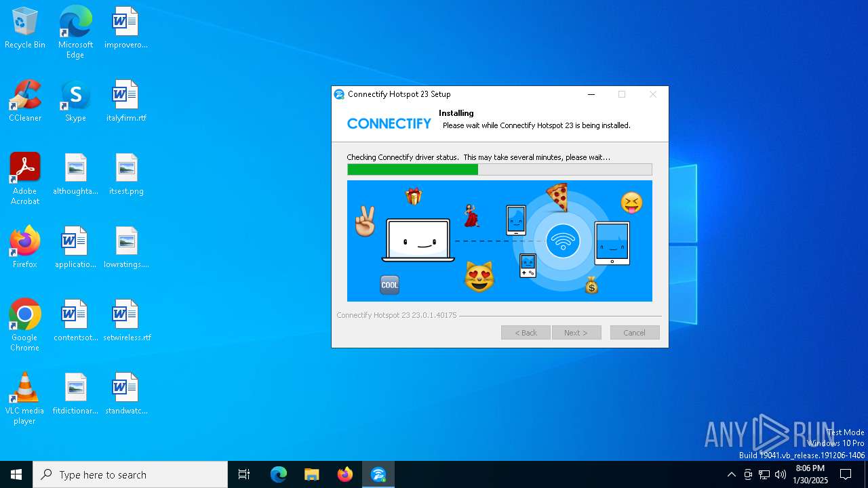Select the contentsot... Word document
Screen dimensions: 868x488
[x=75, y=321]
